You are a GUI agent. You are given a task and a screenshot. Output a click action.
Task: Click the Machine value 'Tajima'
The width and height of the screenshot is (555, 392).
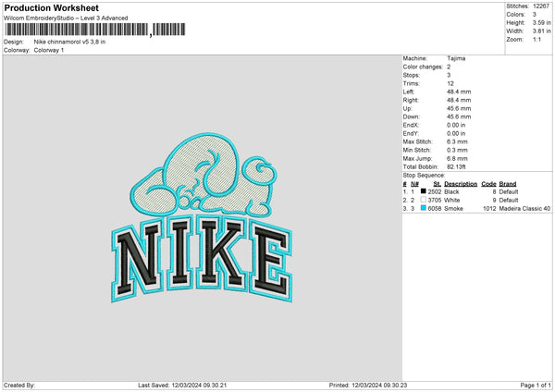click(x=456, y=58)
